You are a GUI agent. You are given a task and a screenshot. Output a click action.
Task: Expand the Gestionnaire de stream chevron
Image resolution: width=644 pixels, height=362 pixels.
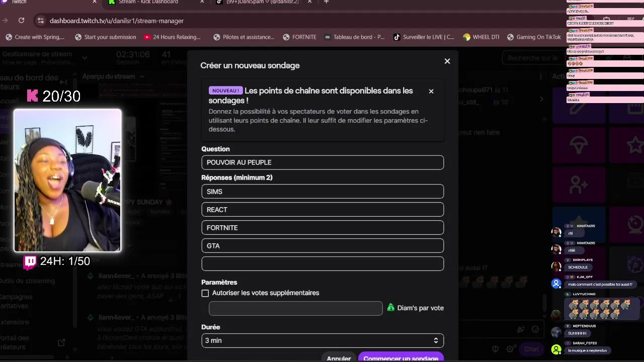point(85,58)
